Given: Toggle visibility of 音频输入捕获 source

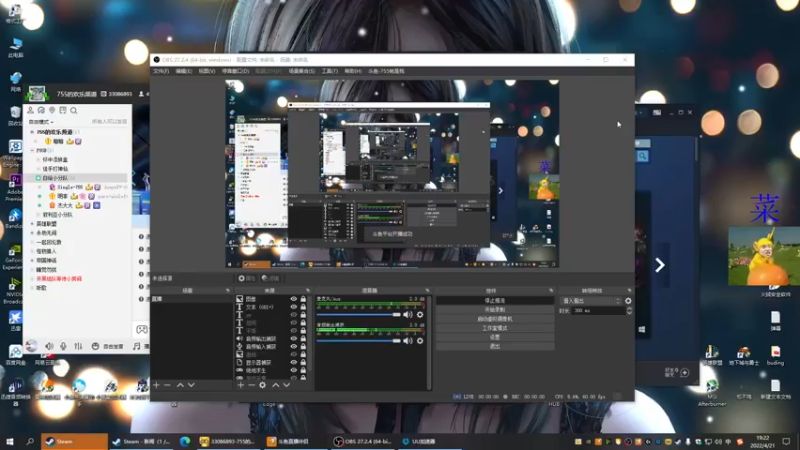Looking at the screenshot, I should tap(293, 346).
